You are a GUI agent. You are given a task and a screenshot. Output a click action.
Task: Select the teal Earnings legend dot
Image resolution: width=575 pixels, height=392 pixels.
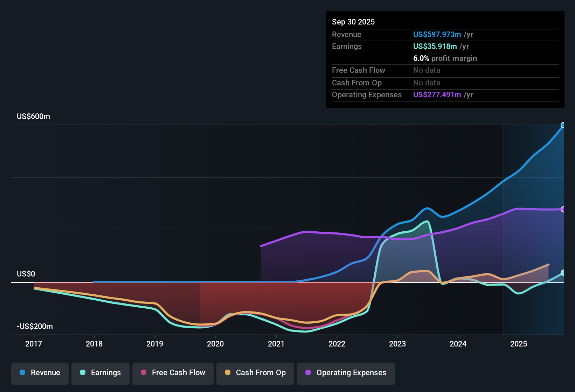click(83, 373)
